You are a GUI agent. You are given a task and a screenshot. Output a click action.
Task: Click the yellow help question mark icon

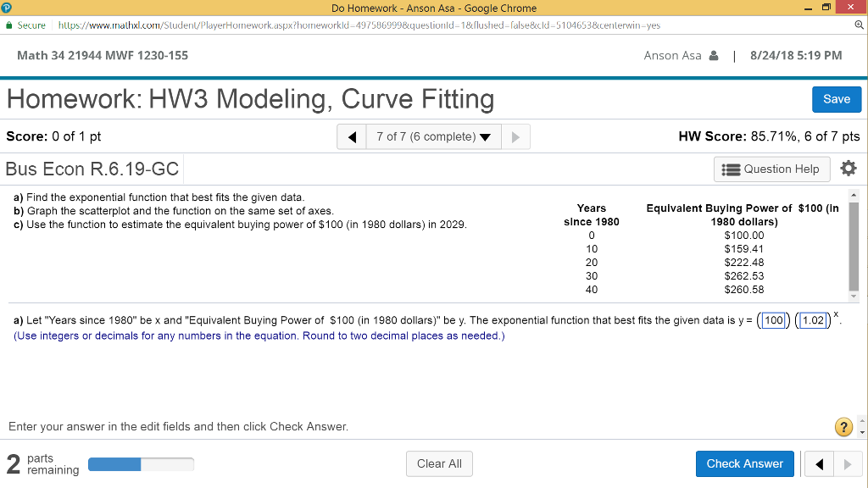point(843,427)
